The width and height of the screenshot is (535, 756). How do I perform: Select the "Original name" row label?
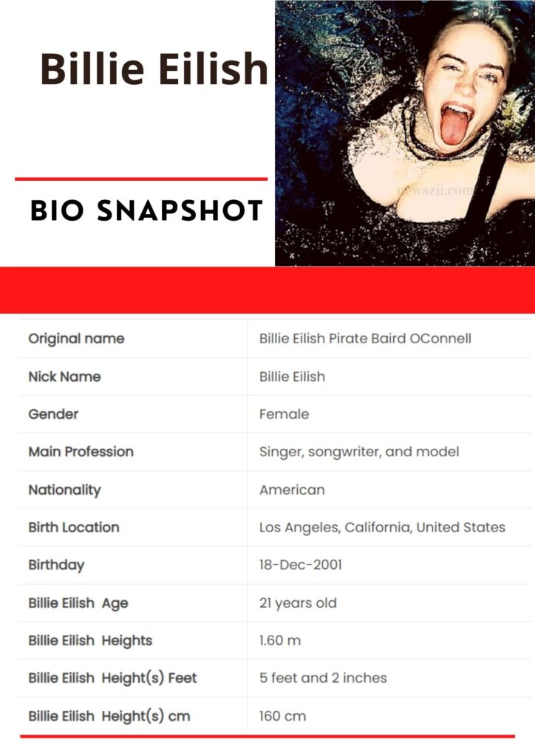76,339
